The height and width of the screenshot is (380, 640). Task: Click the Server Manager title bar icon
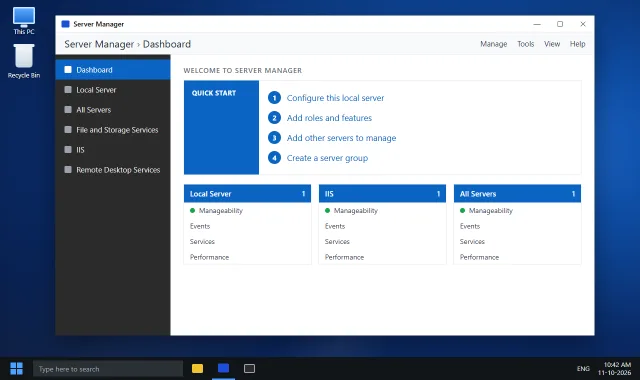tap(65, 24)
